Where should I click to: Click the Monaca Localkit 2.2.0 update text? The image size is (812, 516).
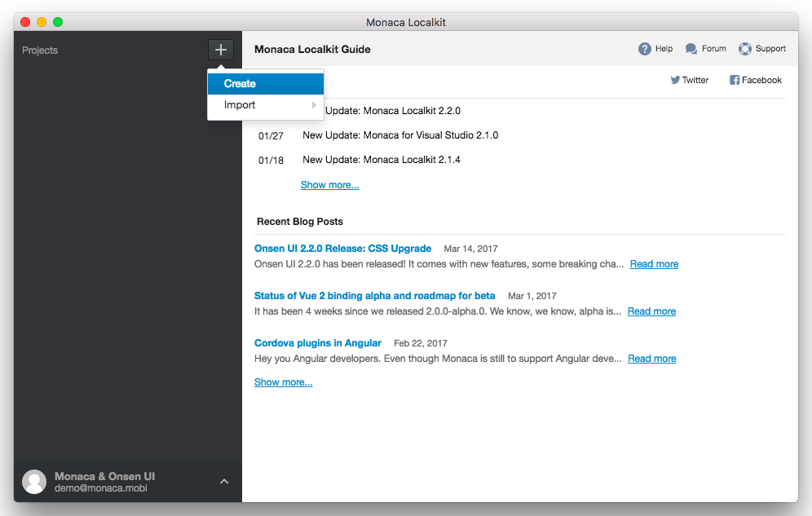click(392, 111)
